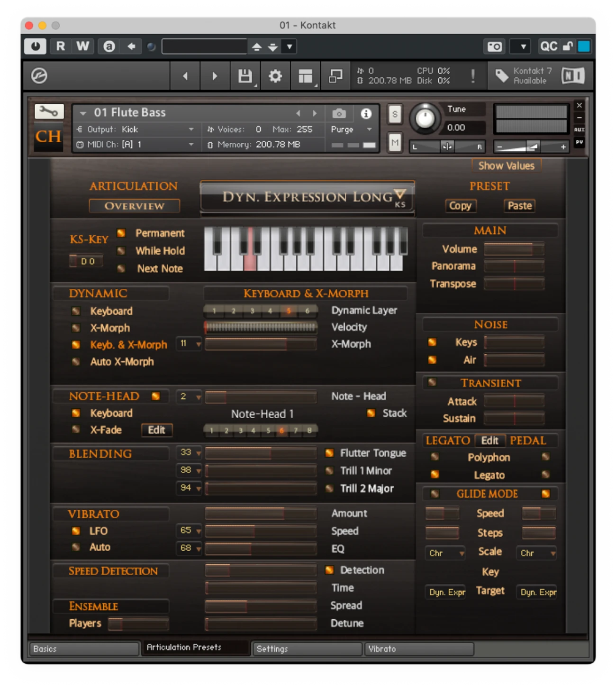Click the minimize view window icon
The width and height of the screenshot is (616, 688).
(x=335, y=76)
